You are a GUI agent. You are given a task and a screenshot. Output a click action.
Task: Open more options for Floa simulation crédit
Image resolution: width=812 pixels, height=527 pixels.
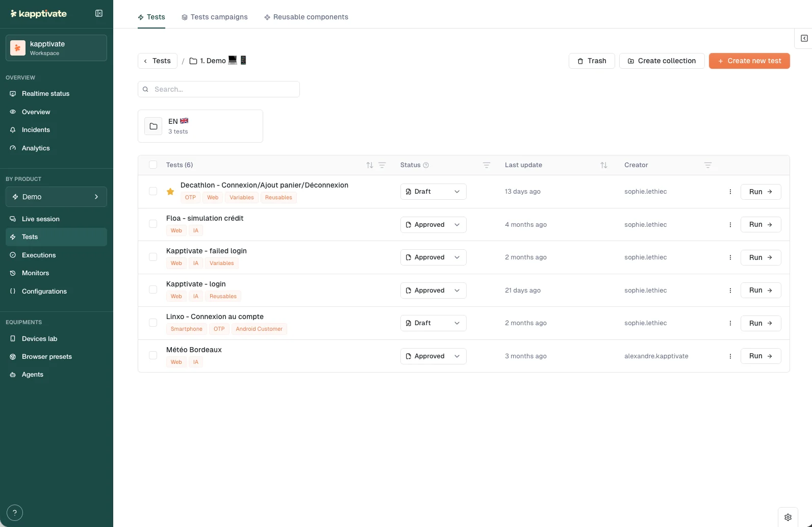tap(730, 225)
